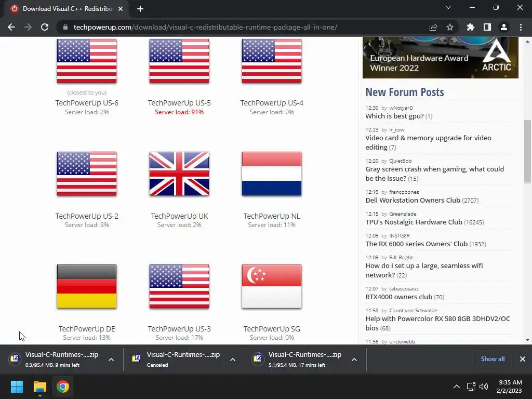Viewport: 532px width, 399px height.
Task: Click the Chrome taskbar icon
Action: [x=63, y=387]
